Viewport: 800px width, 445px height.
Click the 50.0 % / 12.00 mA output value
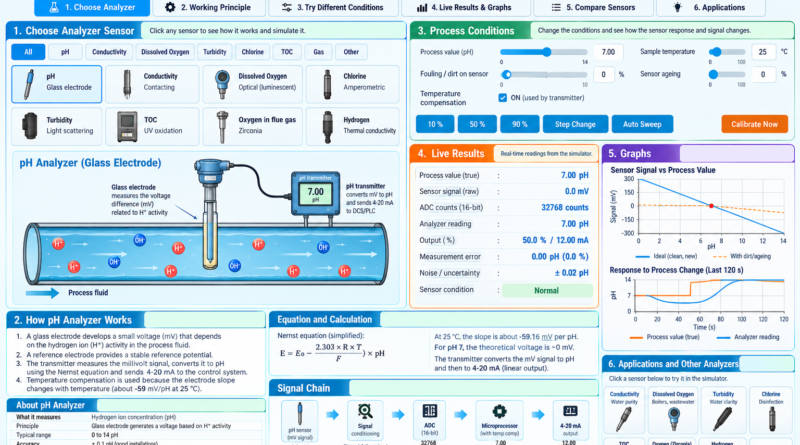coord(555,240)
